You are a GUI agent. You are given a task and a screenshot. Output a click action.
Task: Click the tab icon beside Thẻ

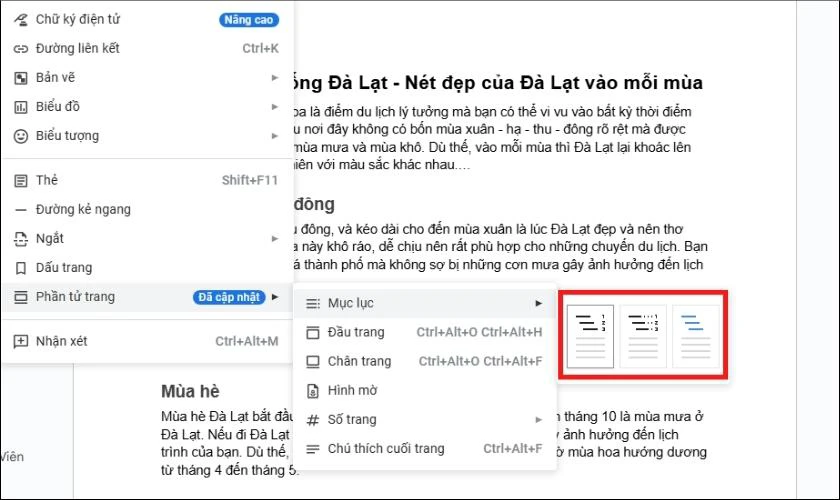21,181
